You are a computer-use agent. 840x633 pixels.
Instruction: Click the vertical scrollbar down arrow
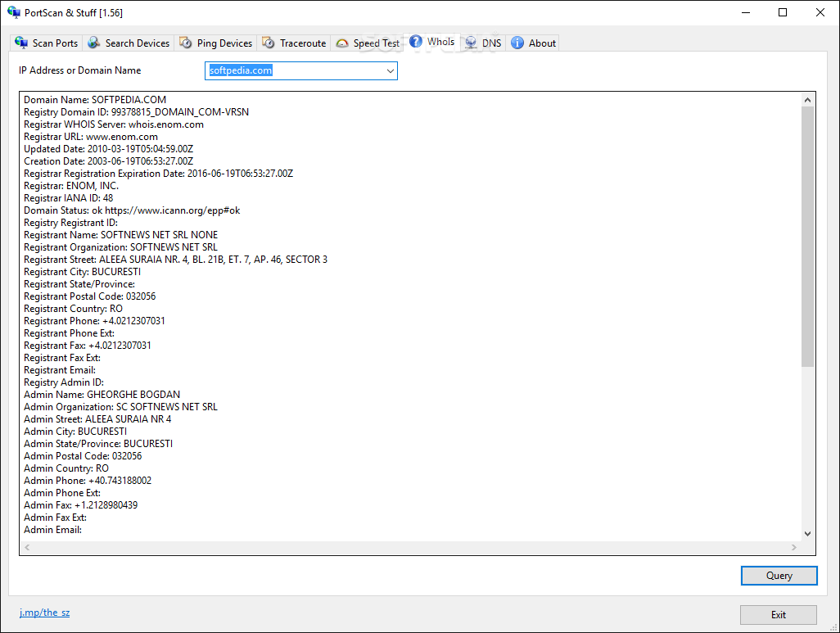pos(807,534)
